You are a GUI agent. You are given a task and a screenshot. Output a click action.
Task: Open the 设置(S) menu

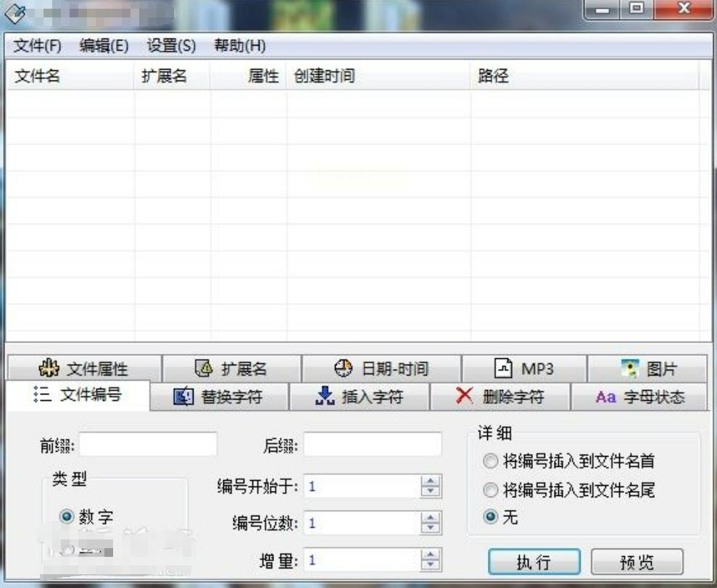click(171, 46)
